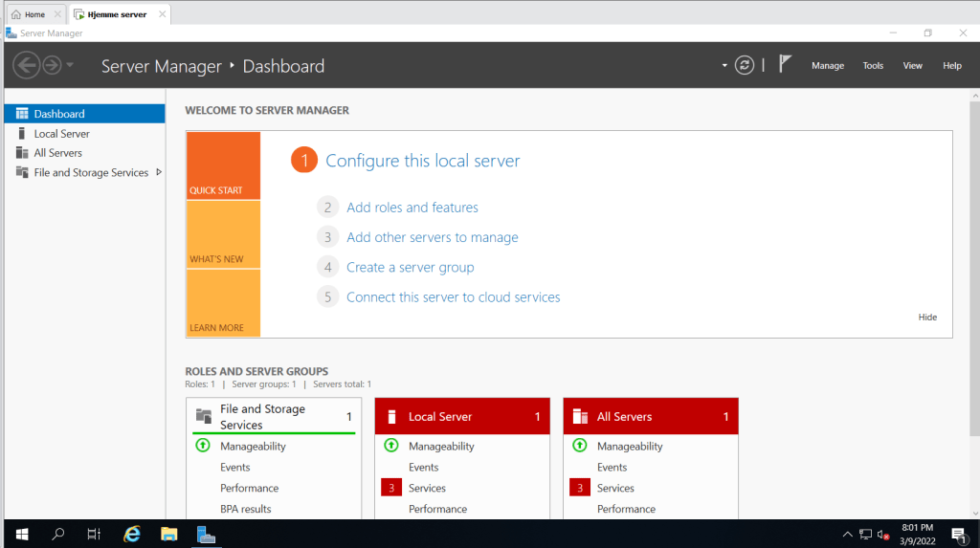
Task: Click the Task View taskbar icon
Action: click(94, 534)
